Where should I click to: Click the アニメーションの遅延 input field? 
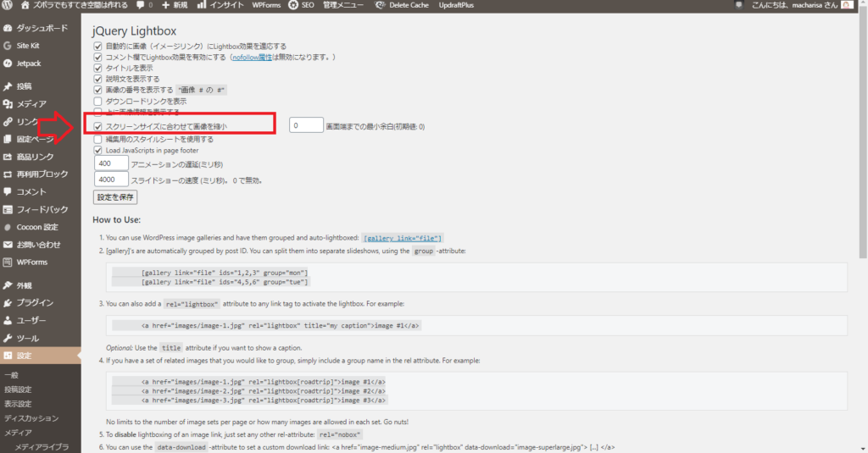[110, 163]
